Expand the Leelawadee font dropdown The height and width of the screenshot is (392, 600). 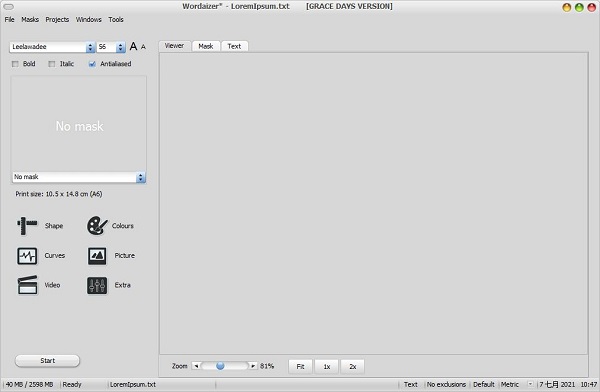[90, 47]
